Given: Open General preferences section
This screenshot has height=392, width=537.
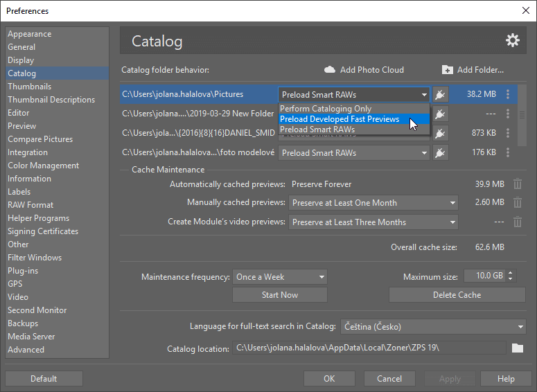Looking at the screenshot, I should point(58,47).
